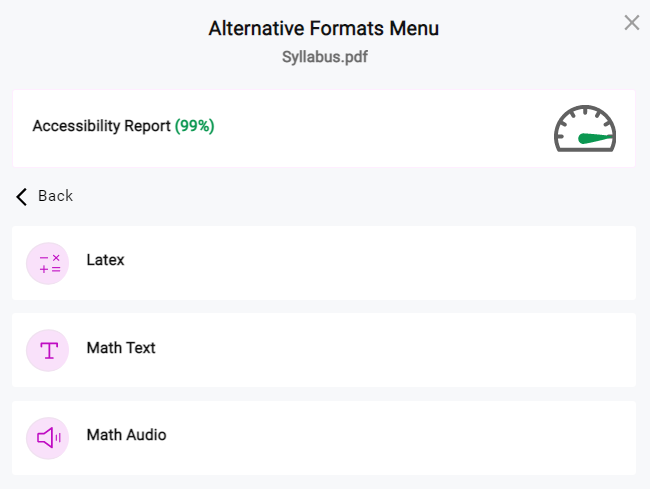This screenshot has height=489, width=650.
Task: Click the Math Audio speaker icon
Action: tap(49, 438)
